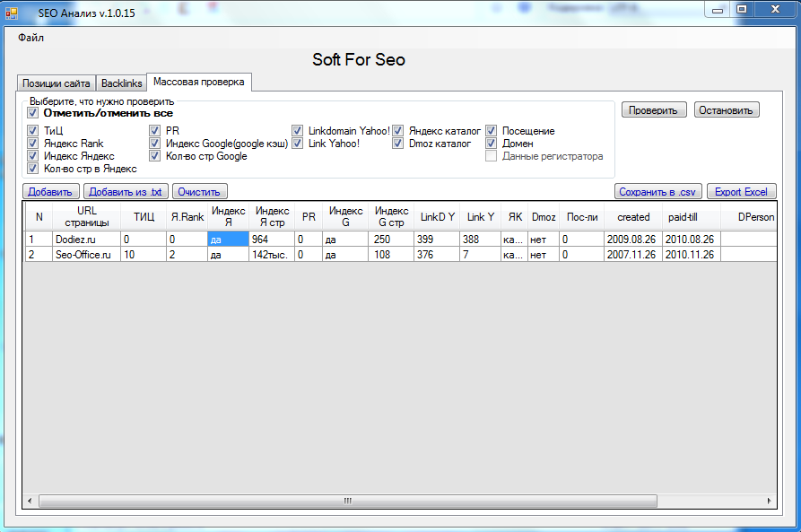The height and width of the screenshot is (532, 801).
Task: Uncheck the PR checkbox
Action: [155, 131]
